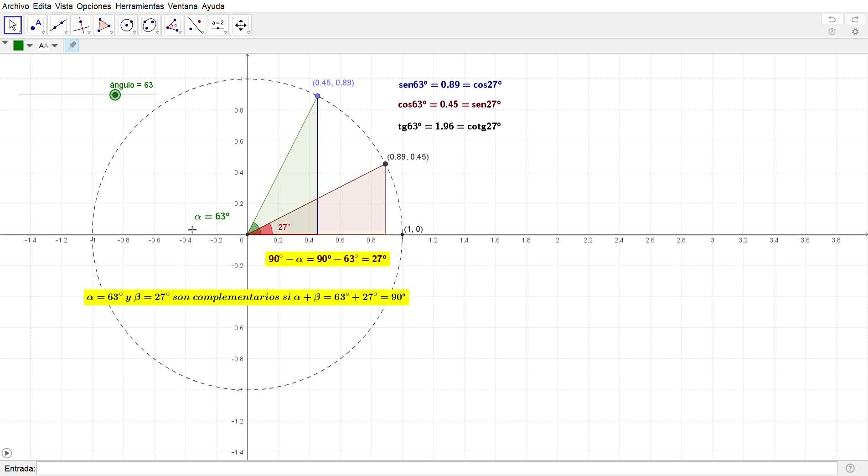Choose the Line through two points tool
The height and width of the screenshot is (476, 868).
tap(58, 26)
